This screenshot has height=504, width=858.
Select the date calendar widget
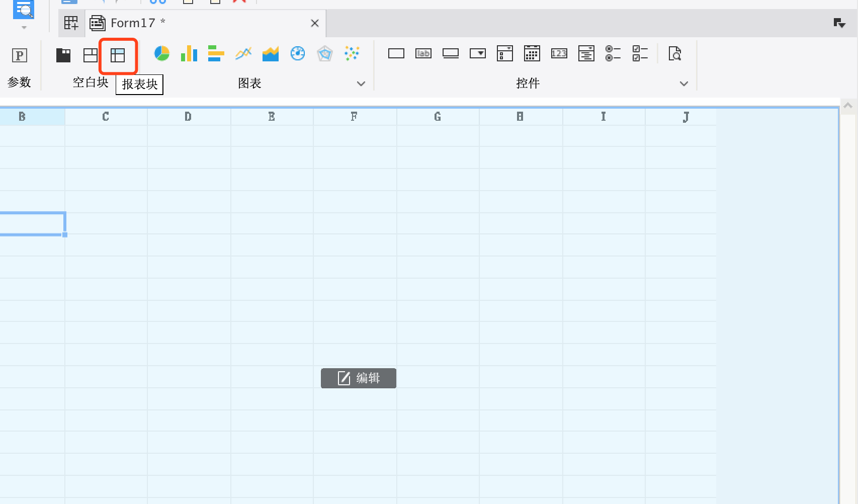[532, 53]
